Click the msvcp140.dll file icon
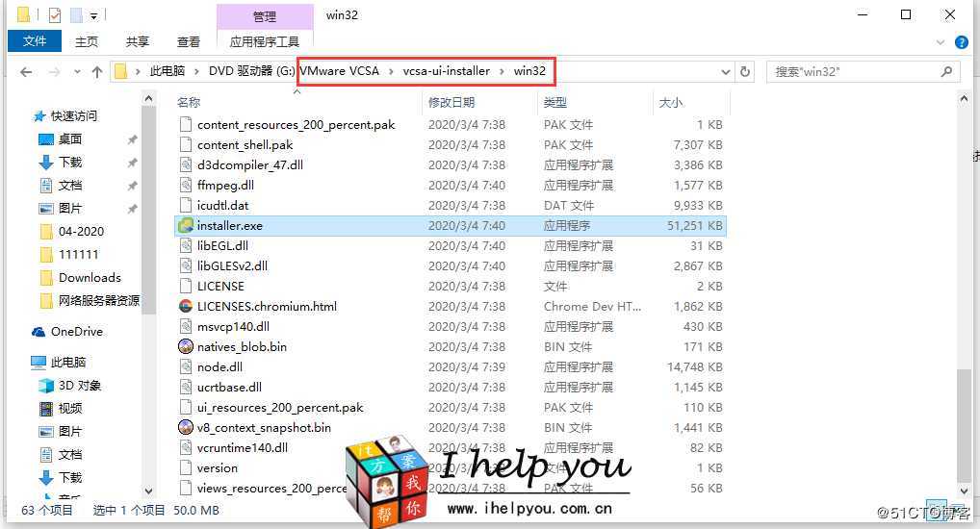This screenshot has height=529, width=980. [x=186, y=326]
